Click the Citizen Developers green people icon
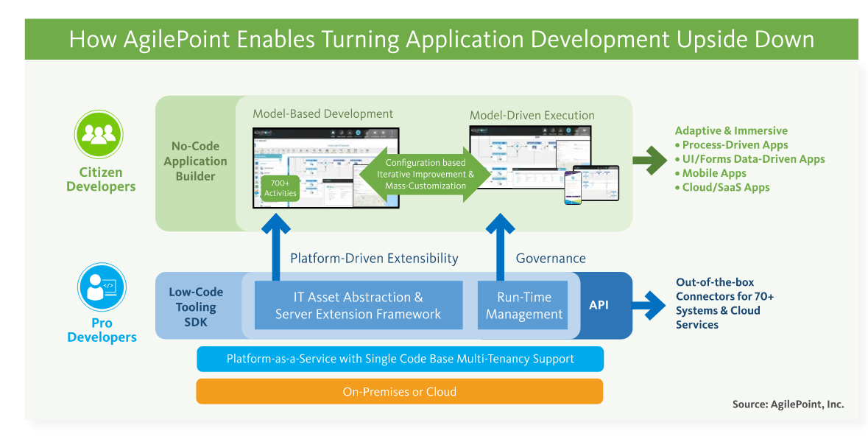 coord(99,134)
